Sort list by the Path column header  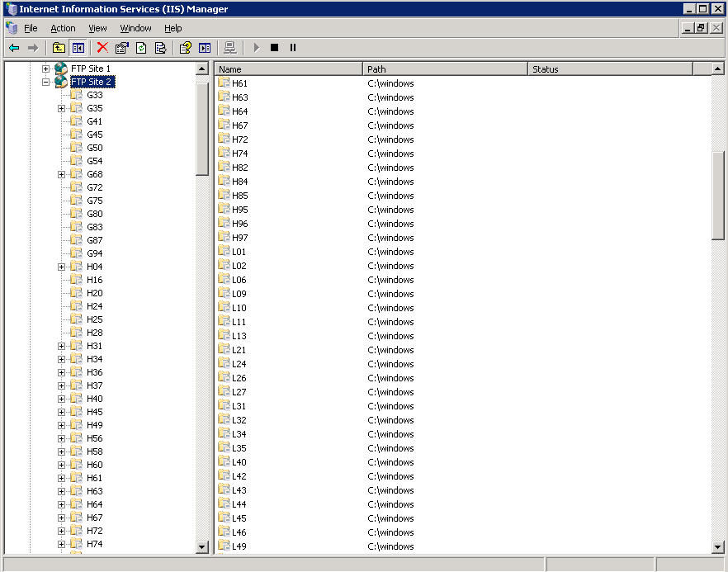click(x=445, y=69)
